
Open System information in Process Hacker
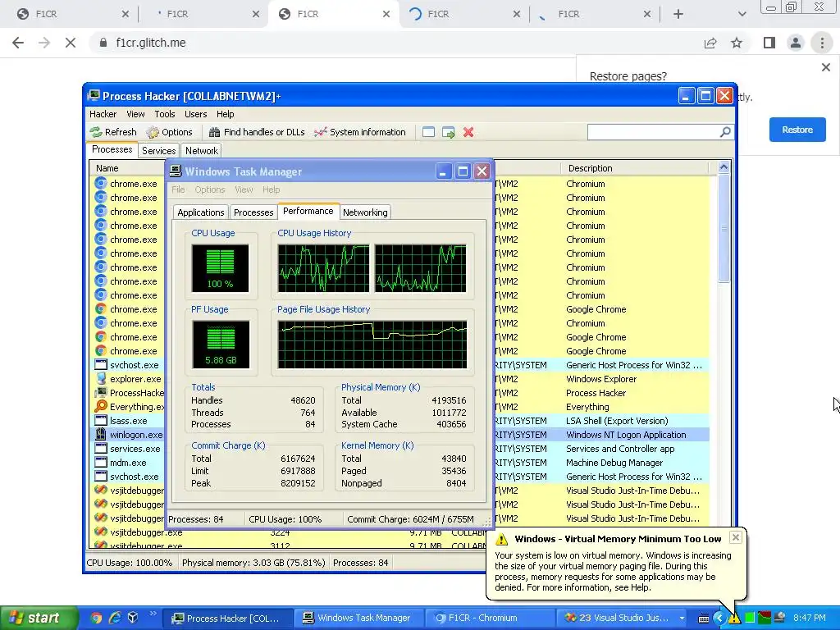pyautogui.click(x=360, y=132)
